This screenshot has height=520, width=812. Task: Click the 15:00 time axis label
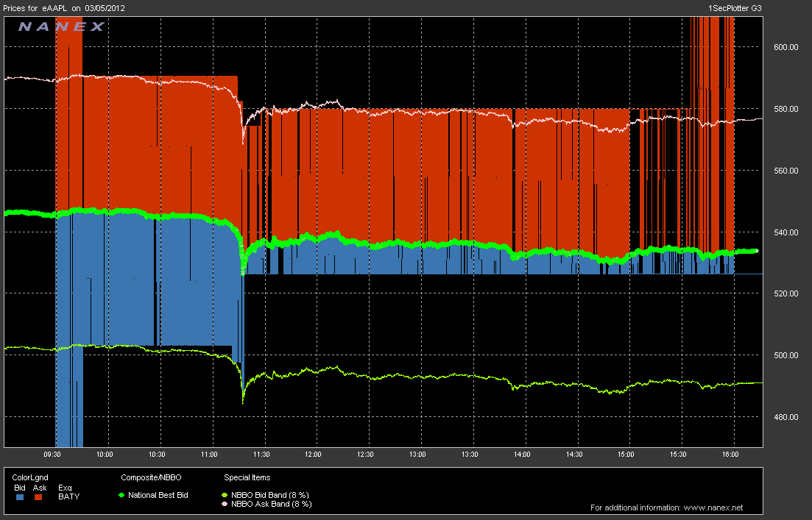(x=626, y=455)
